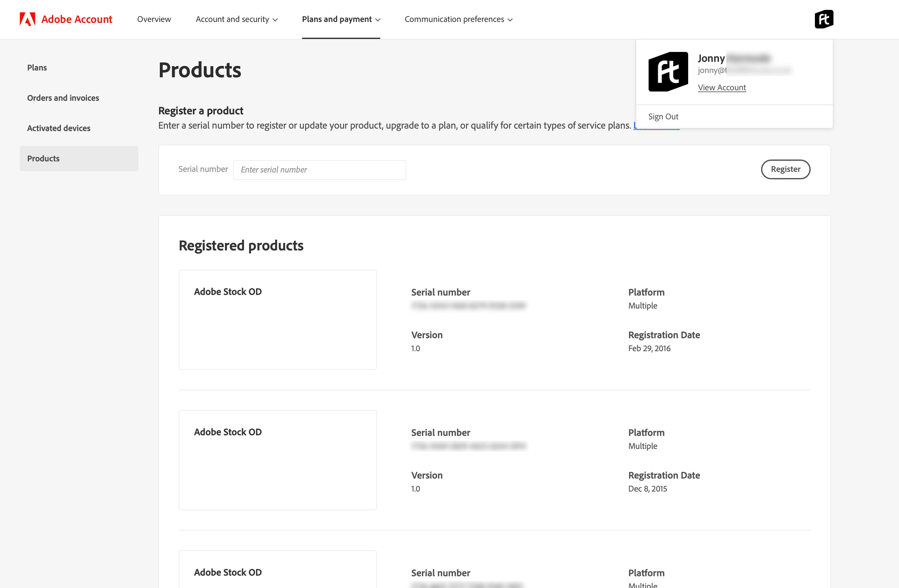Expand the Account and security dropdown
The image size is (899, 588).
236,19
